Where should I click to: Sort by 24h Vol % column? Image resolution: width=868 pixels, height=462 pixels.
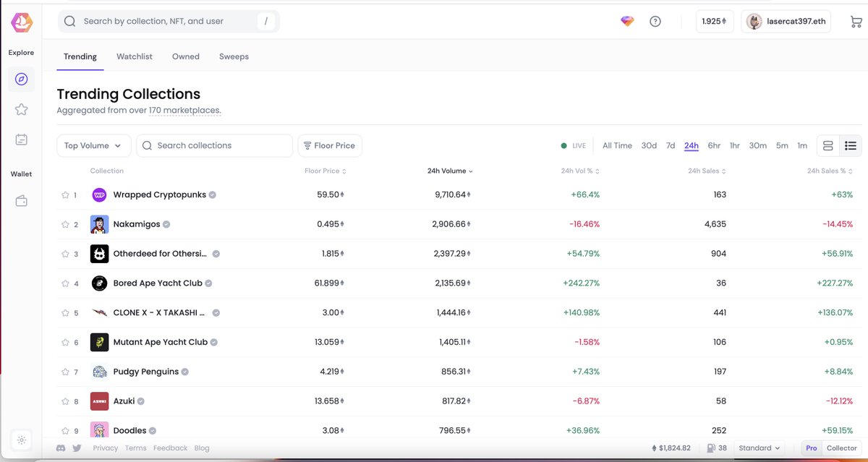[580, 171]
